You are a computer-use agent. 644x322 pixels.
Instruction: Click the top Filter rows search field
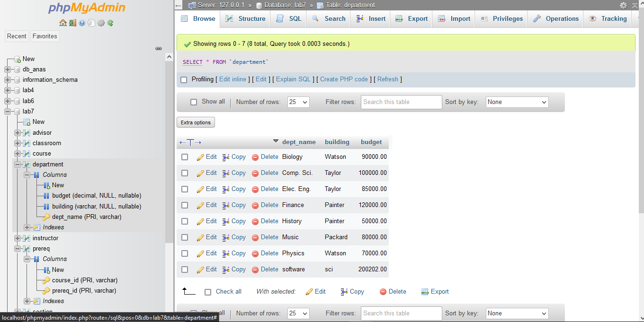tap(401, 102)
